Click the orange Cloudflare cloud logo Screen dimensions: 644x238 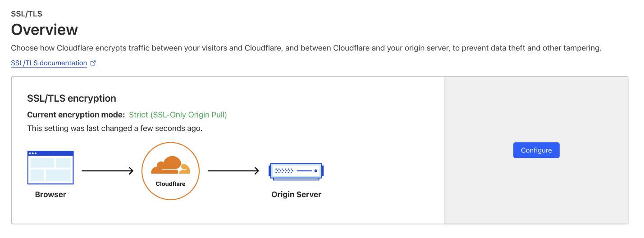tap(170, 166)
